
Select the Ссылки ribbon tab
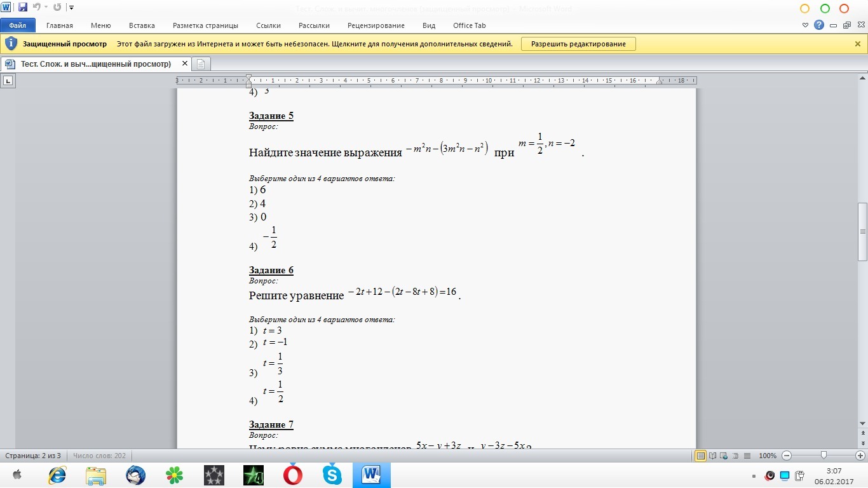(269, 25)
